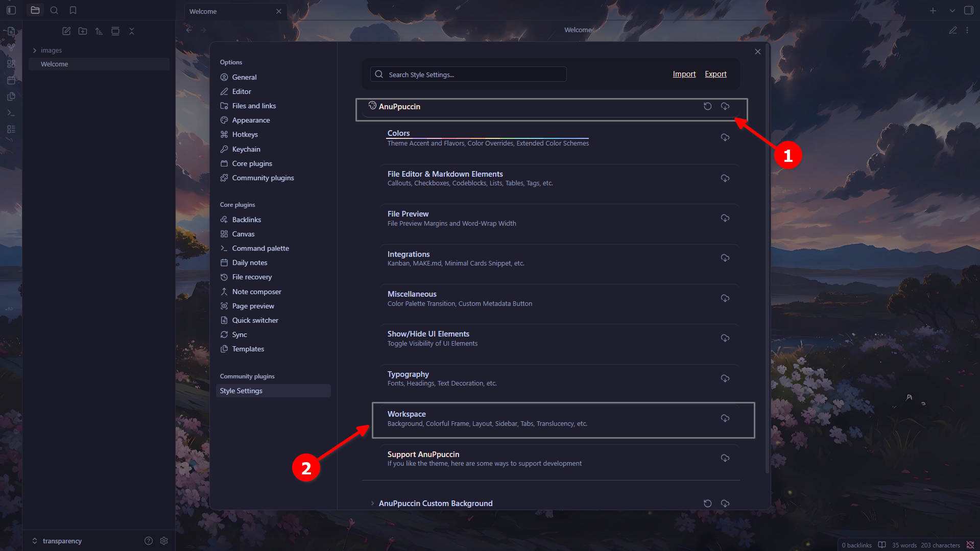Click the Import link
Image resolution: width=980 pixels, height=551 pixels.
pos(684,74)
